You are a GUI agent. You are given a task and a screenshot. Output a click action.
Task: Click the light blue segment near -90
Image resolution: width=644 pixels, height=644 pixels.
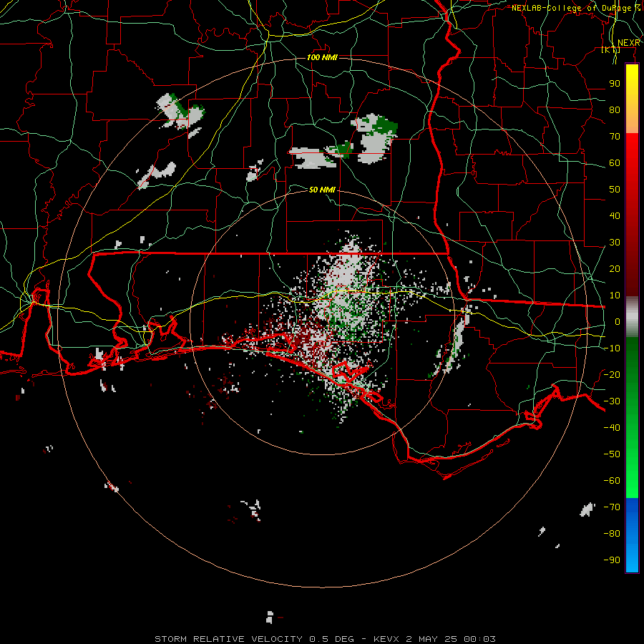tap(632, 560)
